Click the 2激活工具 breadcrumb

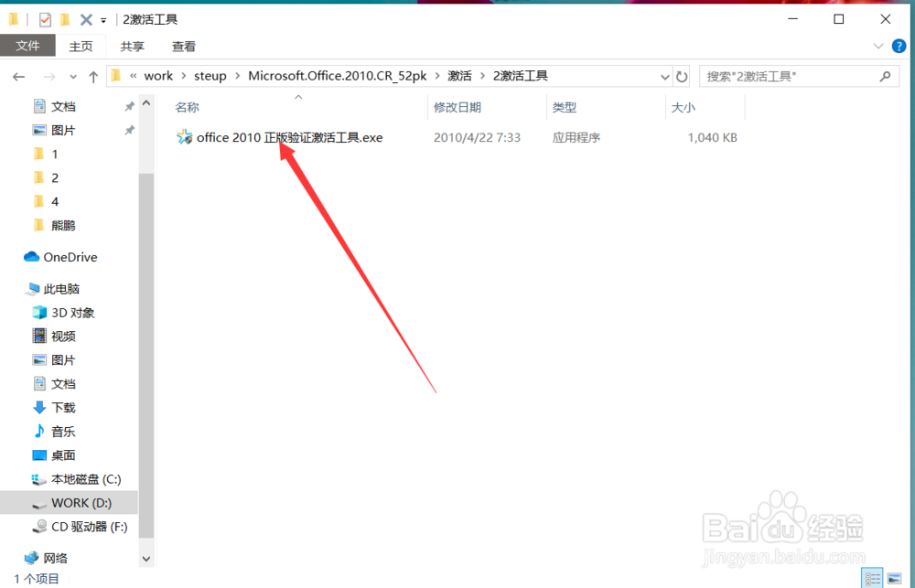(x=520, y=76)
